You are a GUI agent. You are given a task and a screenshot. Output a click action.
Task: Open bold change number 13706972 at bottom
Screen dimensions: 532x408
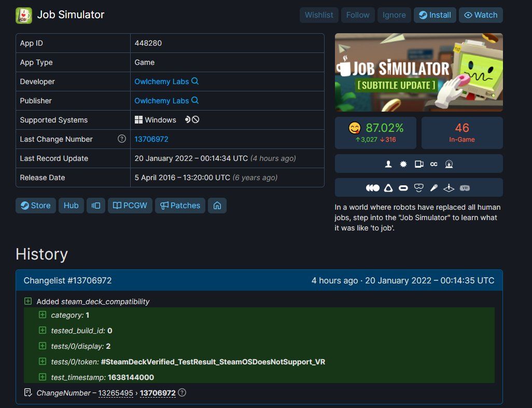pos(158,393)
